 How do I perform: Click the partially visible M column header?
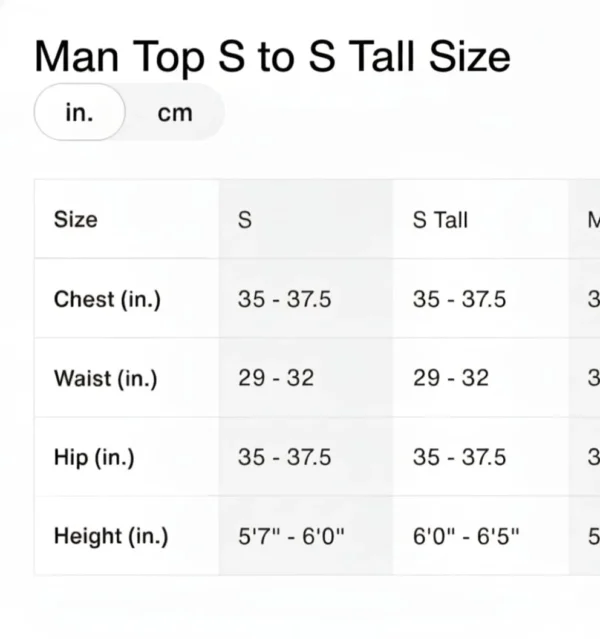[592, 219]
